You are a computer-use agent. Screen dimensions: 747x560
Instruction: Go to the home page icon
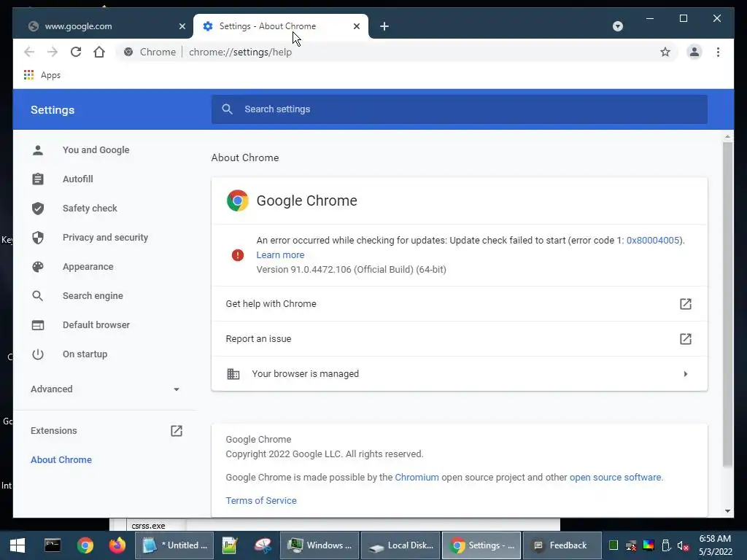[x=99, y=52]
